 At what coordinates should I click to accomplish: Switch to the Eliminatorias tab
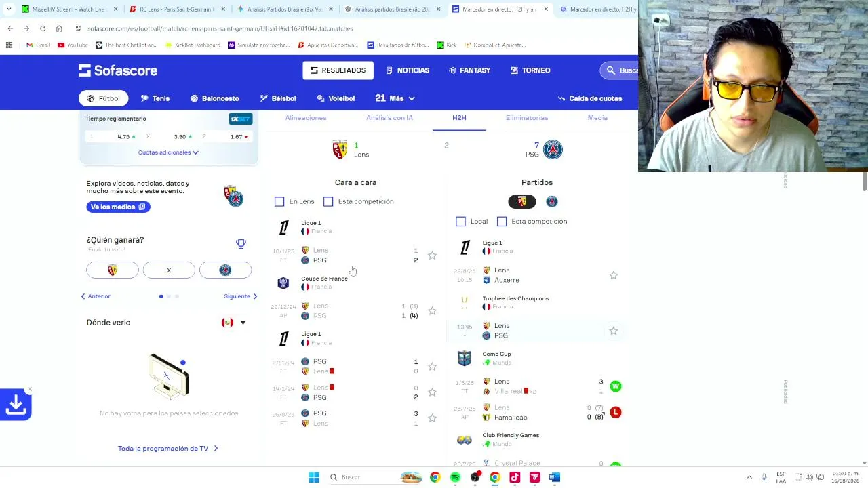point(527,118)
